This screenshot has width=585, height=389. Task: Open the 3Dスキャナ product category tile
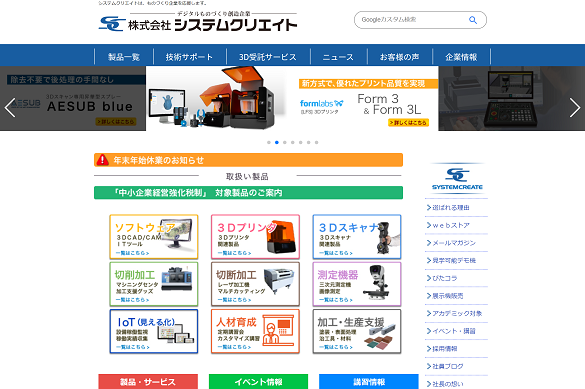357,237
